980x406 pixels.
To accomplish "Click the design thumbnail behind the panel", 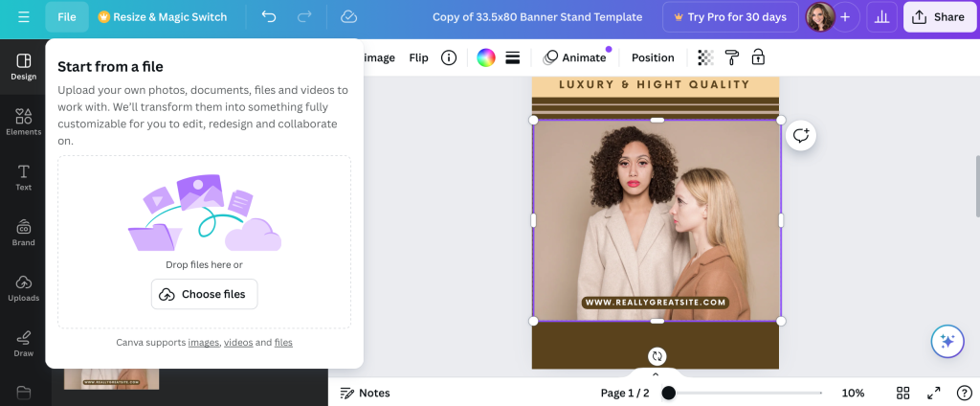I will tap(111, 378).
